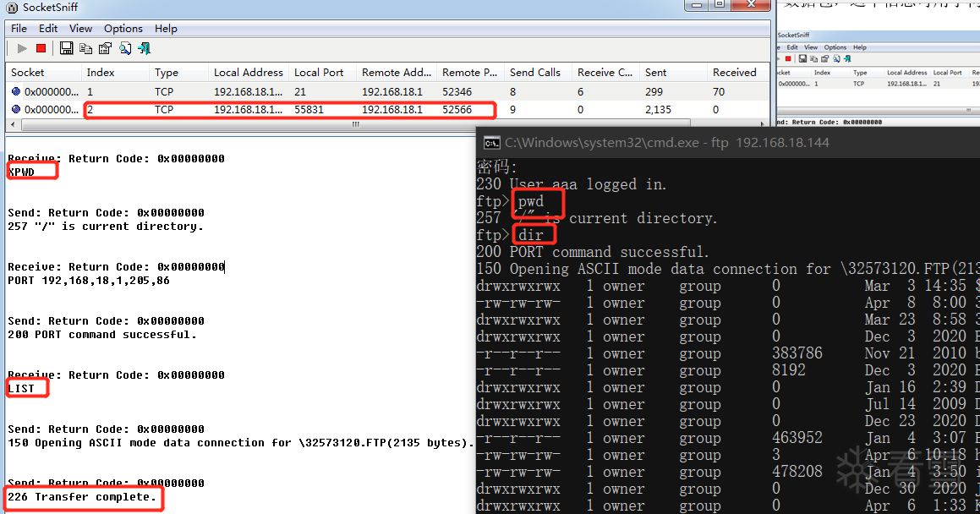This screenshot has width=980, height=514.
Task: Click the 'ftp> dir' line in cmd window
Action: (x=510, y=235)
